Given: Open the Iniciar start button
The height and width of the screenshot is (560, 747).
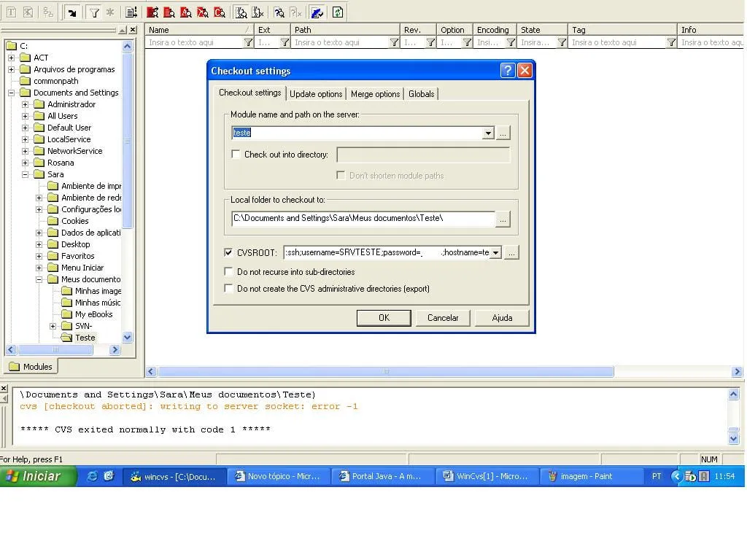Looking at the screenshot, I should 38,475.
